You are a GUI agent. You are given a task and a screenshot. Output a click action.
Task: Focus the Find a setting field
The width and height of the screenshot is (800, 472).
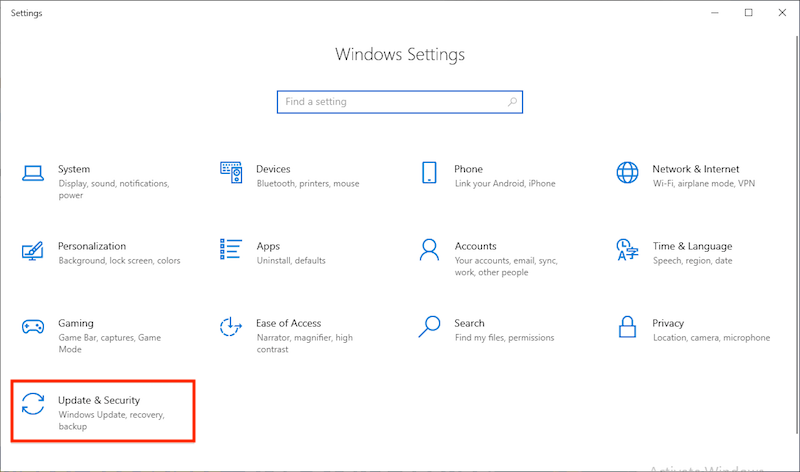(390, 102)
